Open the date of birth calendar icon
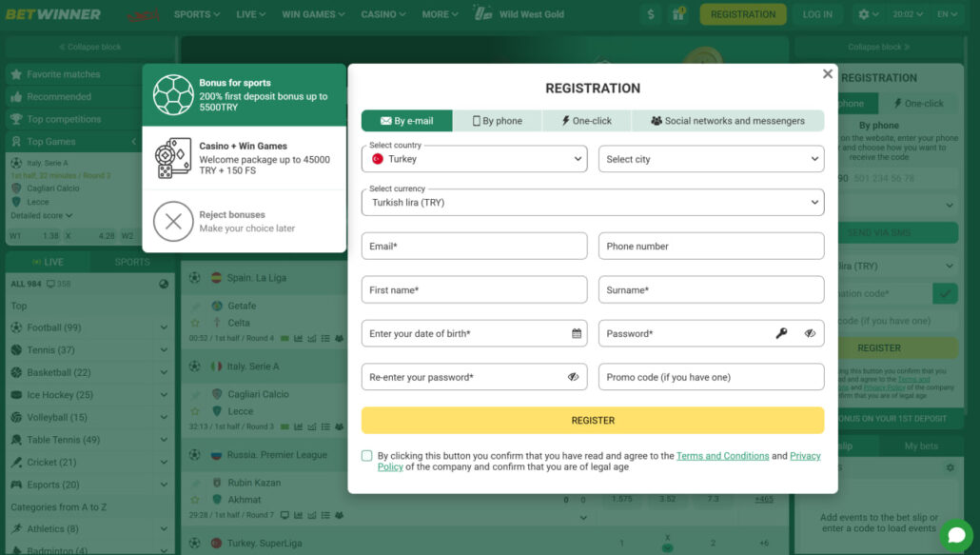Image resolution: width=980 pixels, height=555 pixels. point(577,334)
